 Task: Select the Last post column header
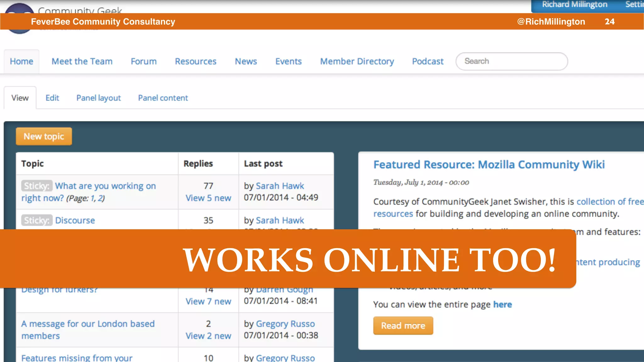(x=263, y=164)
